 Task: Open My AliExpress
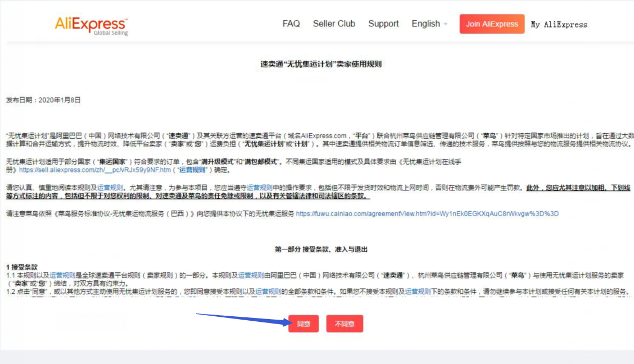tap(559, 25)
